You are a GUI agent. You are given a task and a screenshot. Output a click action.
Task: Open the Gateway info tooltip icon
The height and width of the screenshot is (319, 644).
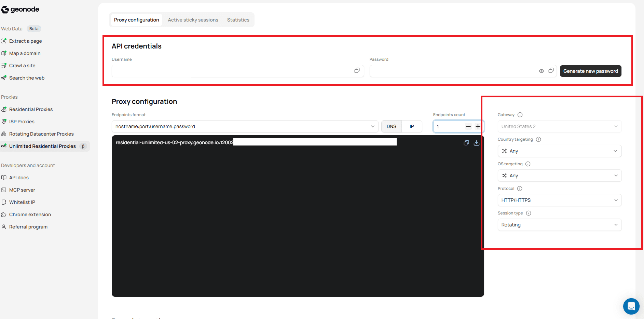[520, 115]
